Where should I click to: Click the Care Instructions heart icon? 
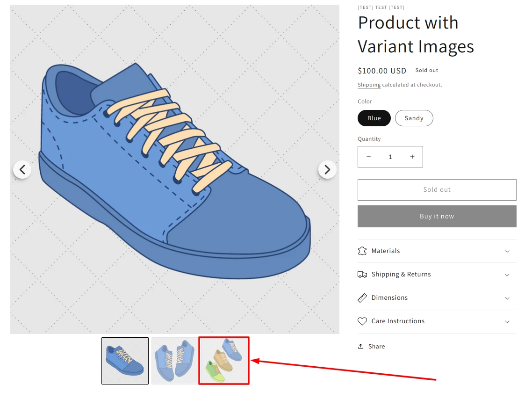pyautogui.click(x=362, y=321)
